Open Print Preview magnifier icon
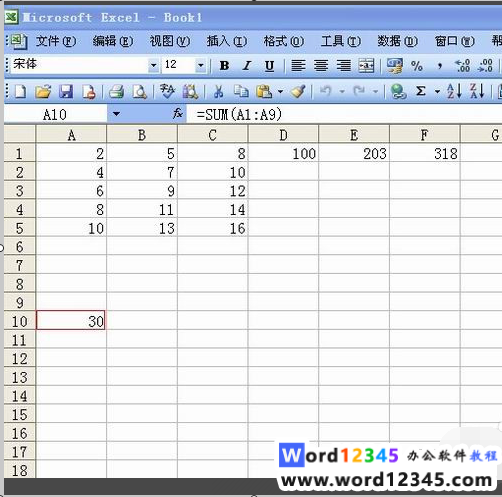502x497 pixels. coord(139,91)
